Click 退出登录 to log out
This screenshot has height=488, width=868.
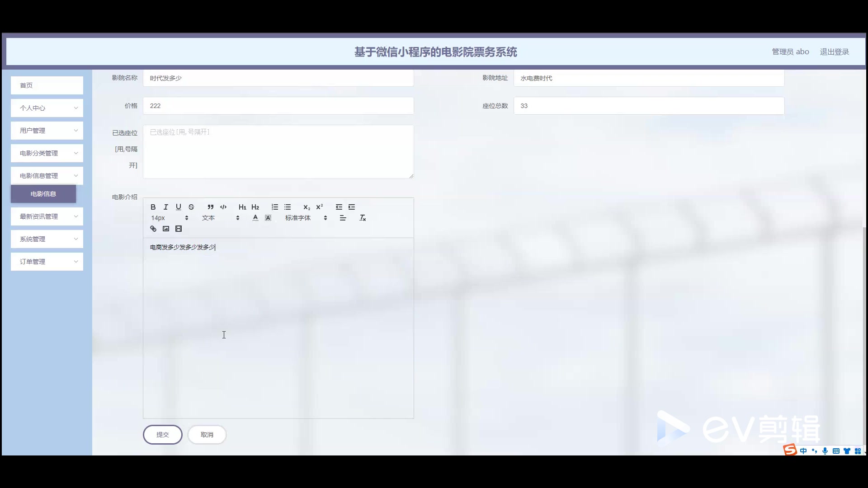point(834,52)
